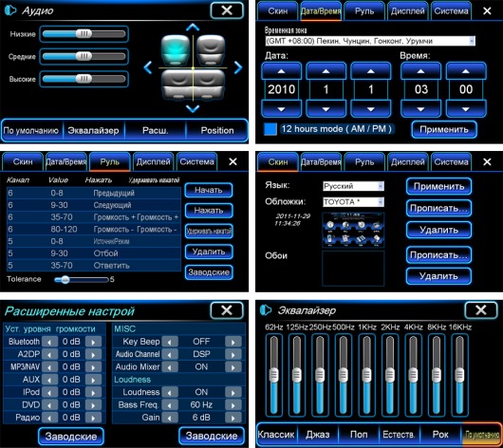Click the Эквалайзер button in Audio panel
This screenshot has width=503, height=448.
(93, 131)
